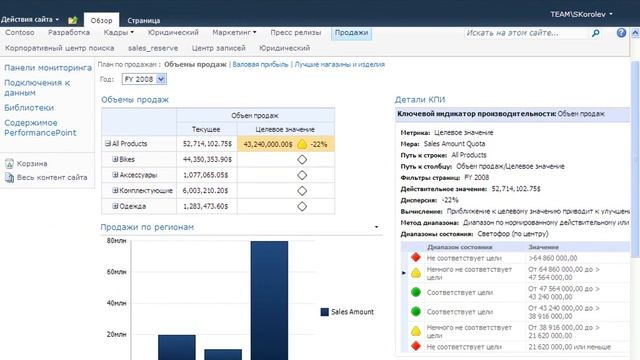This screenshot has width=640, height=360.
Task: Click the site search input field
Action: tap(526, 33)
